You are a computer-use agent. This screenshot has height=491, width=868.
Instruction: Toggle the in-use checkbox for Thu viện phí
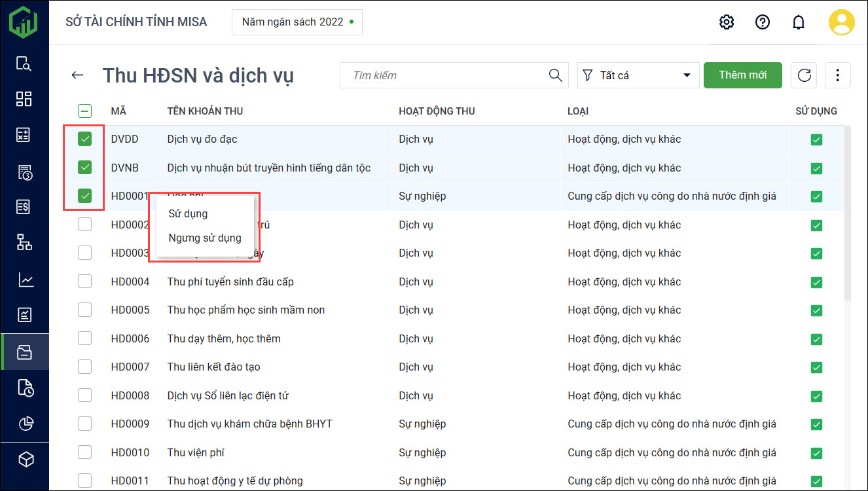point(816,453)
